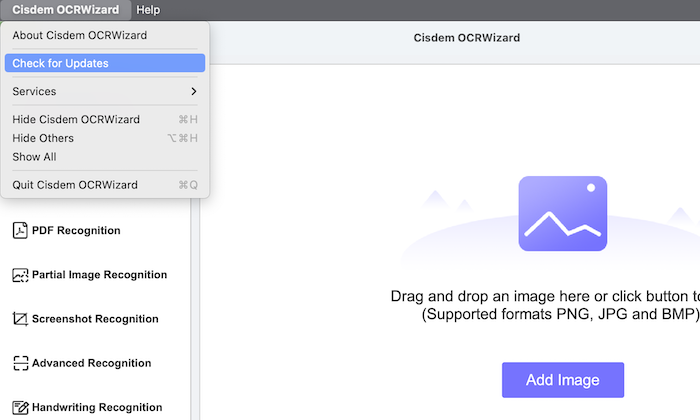Select Show All in the menu
The height and width of the screenshot is (420, 700).
click(34, 157)
